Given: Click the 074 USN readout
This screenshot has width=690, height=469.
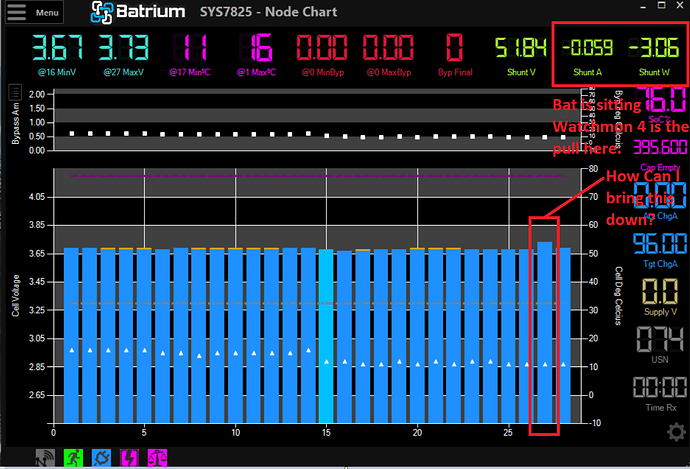Looking at the screenshot, I should [x=660, y=339].
